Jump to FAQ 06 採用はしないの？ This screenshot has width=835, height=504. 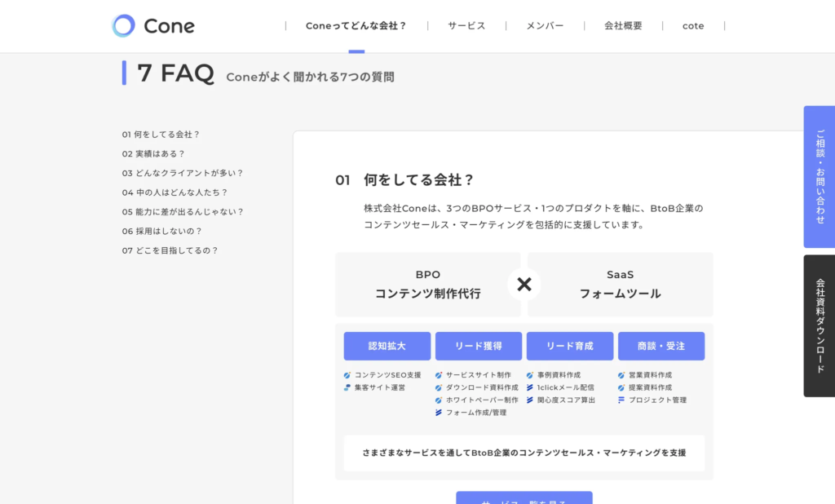tap(162, 232)
